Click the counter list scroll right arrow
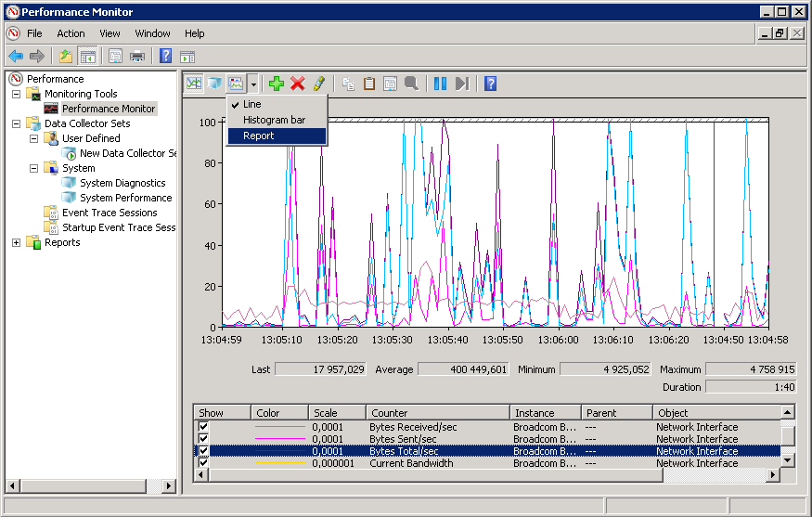 click(773, 474)
